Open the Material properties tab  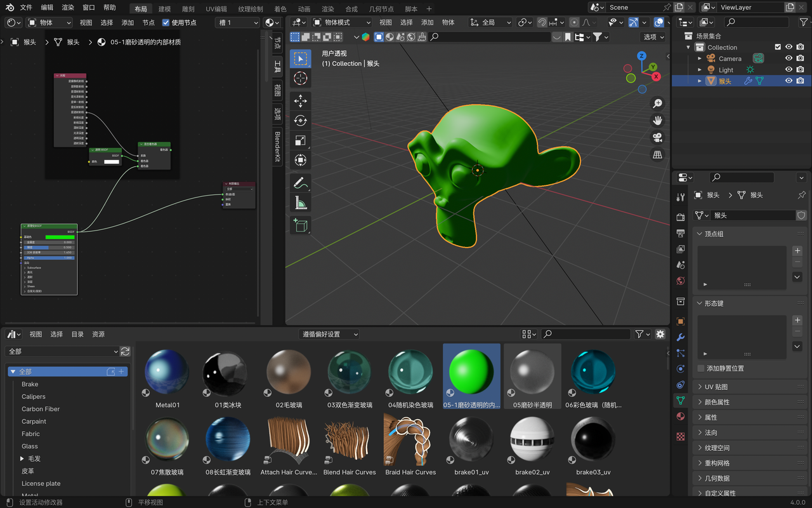click(x=681, y=417)
